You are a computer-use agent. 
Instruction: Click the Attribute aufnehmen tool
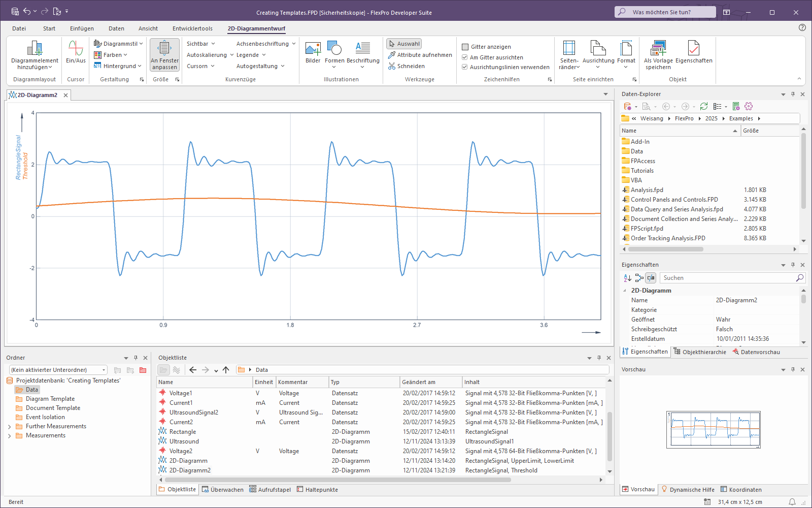pos(420,55)
